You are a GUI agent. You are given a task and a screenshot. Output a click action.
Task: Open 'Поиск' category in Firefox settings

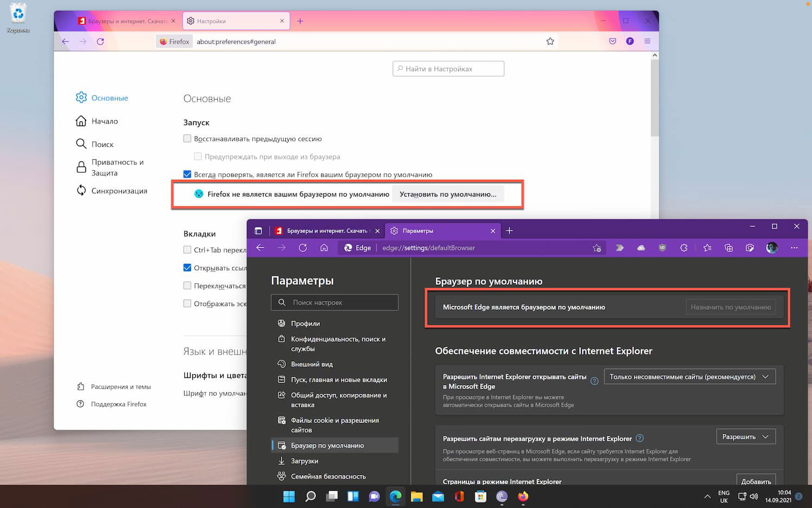point(95,144)
